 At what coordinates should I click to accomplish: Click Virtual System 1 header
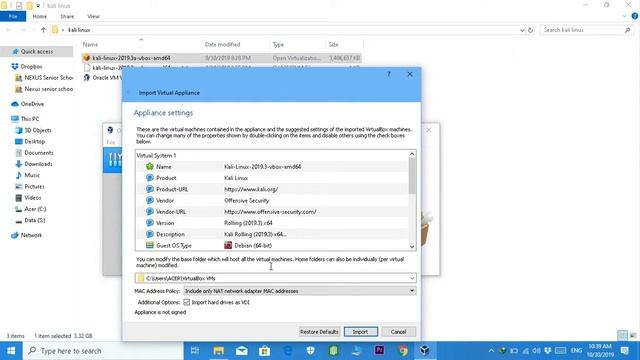click(x=156, y=156)
